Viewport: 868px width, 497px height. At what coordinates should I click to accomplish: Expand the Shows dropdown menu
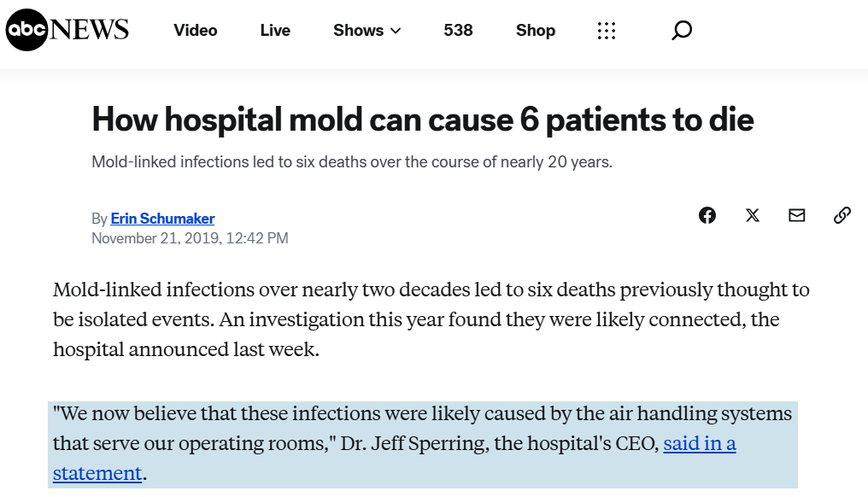(367, 31)
